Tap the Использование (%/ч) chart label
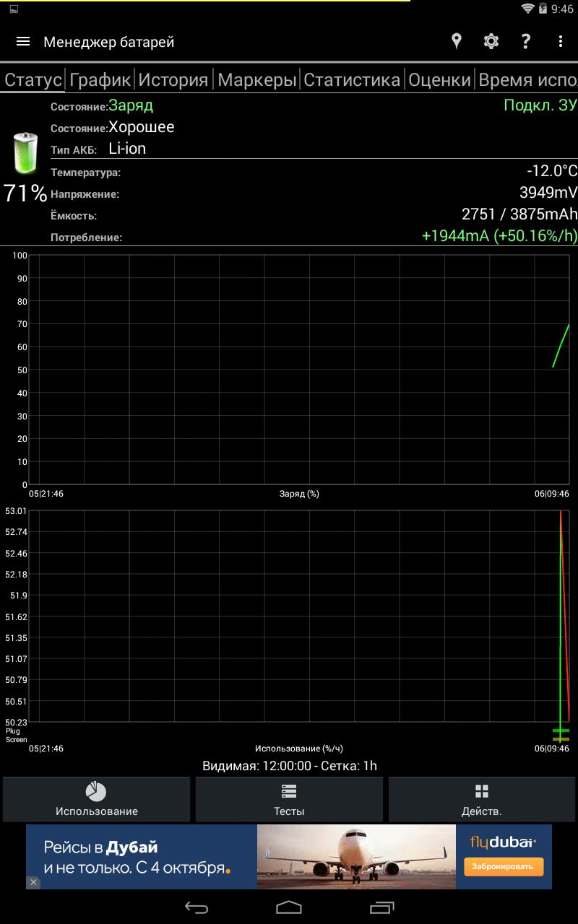Image resolution: width=578 pixels, height=924 pixels. (x=299, y=749)
